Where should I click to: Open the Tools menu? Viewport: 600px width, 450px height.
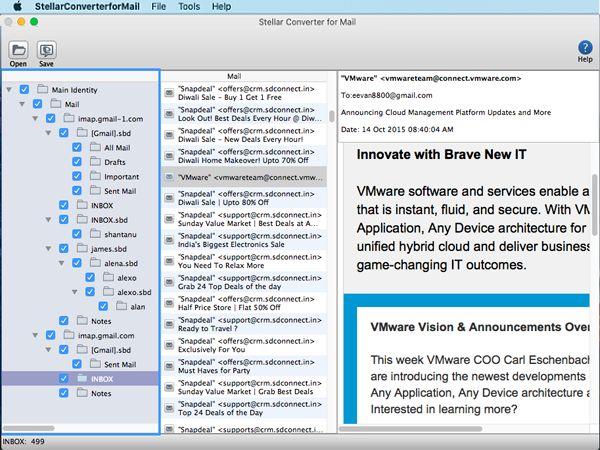point(189,7)
